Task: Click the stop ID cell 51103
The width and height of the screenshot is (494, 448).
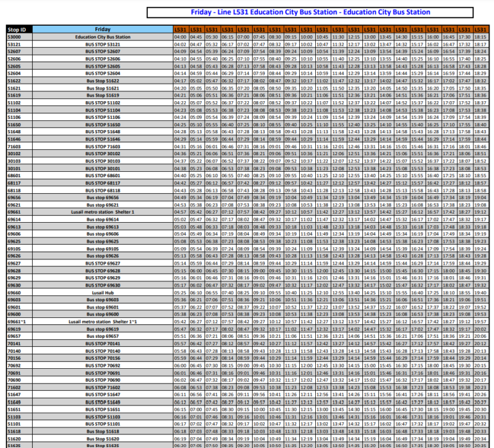Action: 14,416
